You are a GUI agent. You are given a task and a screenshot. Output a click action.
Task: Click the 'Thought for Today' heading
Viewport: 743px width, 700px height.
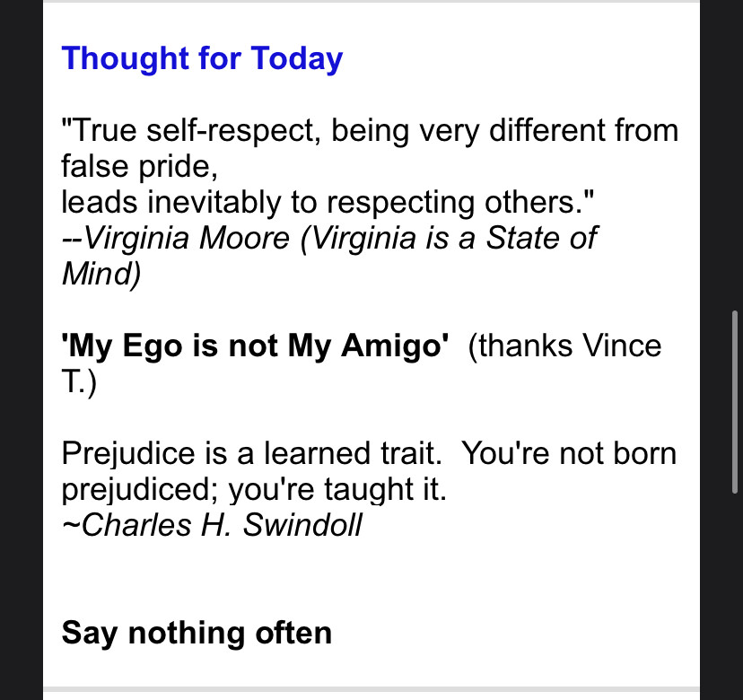tap(202, 59)
